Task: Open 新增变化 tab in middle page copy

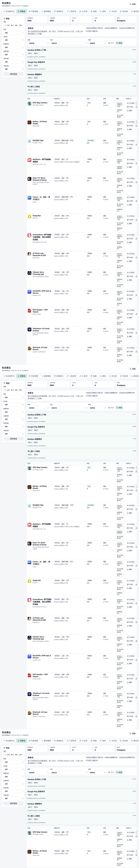Action: (59, 376)
